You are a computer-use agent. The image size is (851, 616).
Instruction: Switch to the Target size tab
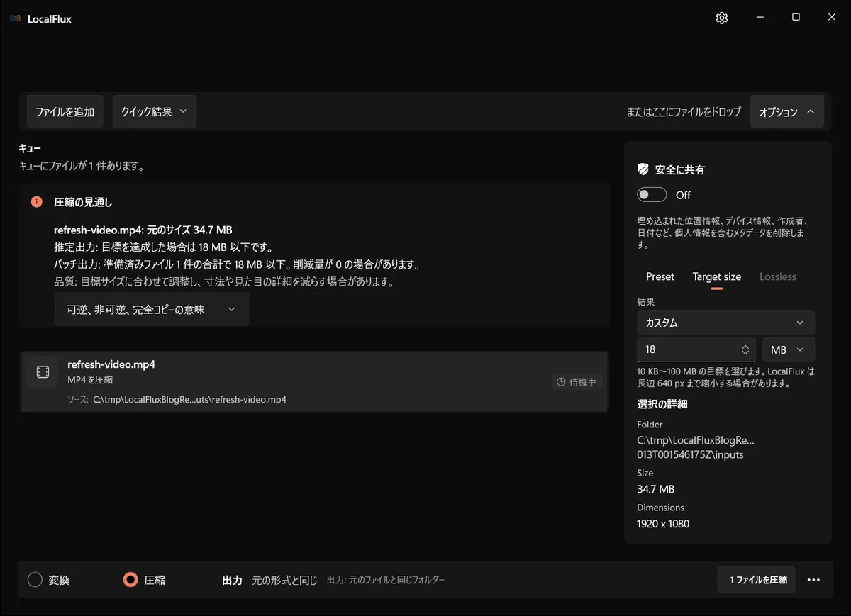pos(717,276)
